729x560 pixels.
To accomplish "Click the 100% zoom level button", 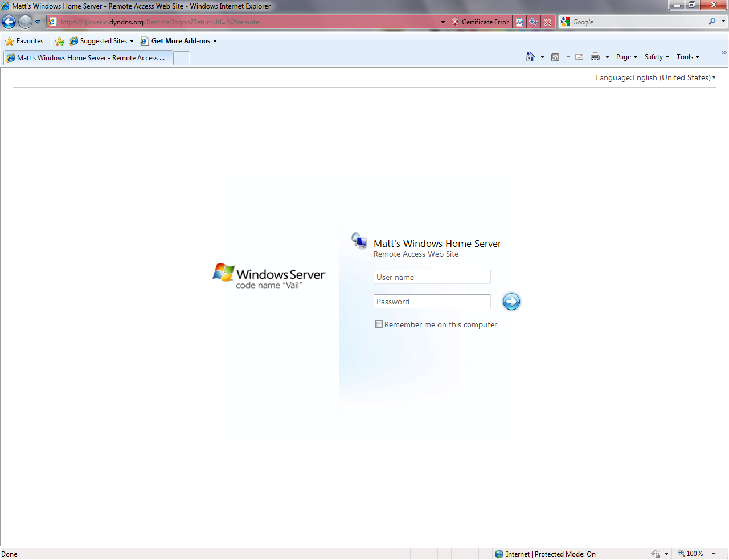I will click(x=690, y=554).
